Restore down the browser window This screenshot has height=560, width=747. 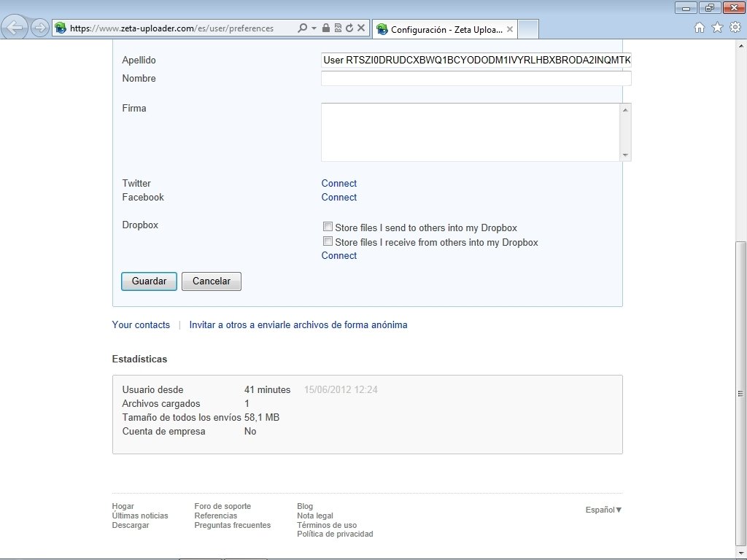[710, 7]
